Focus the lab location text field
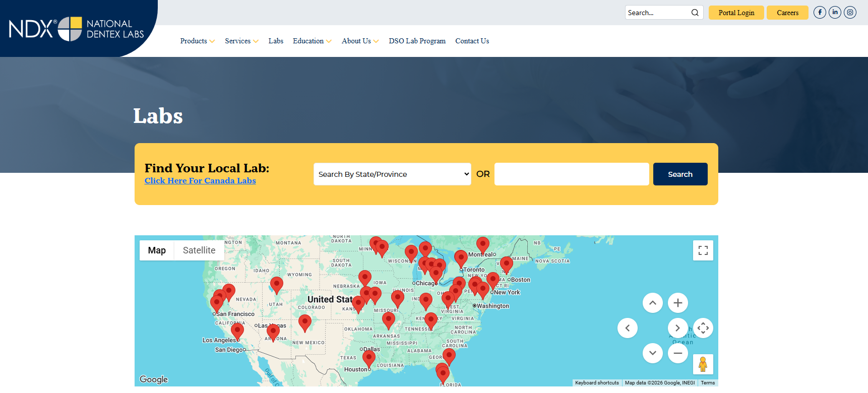This screenshot has width=868, height=393. pos(572,174)
